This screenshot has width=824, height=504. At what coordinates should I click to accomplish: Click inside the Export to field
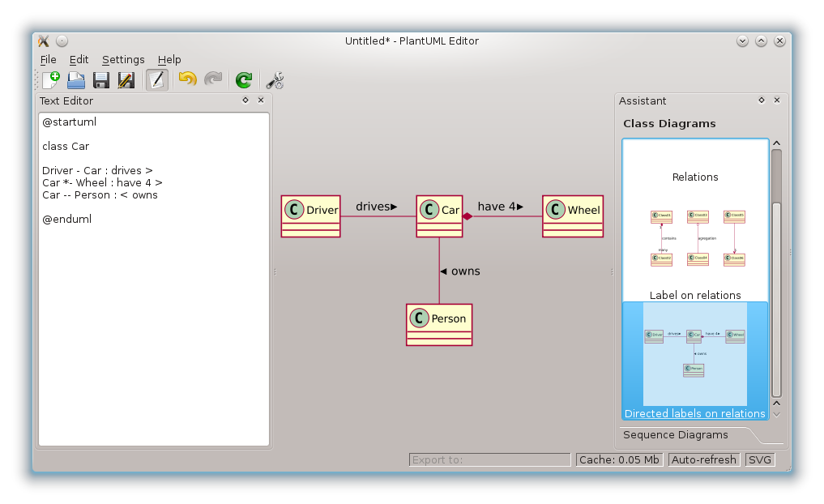click(x=489, y=459)
